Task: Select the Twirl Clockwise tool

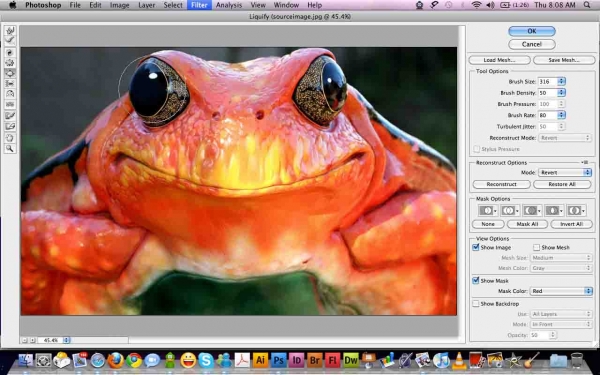Action: (10, 52)
